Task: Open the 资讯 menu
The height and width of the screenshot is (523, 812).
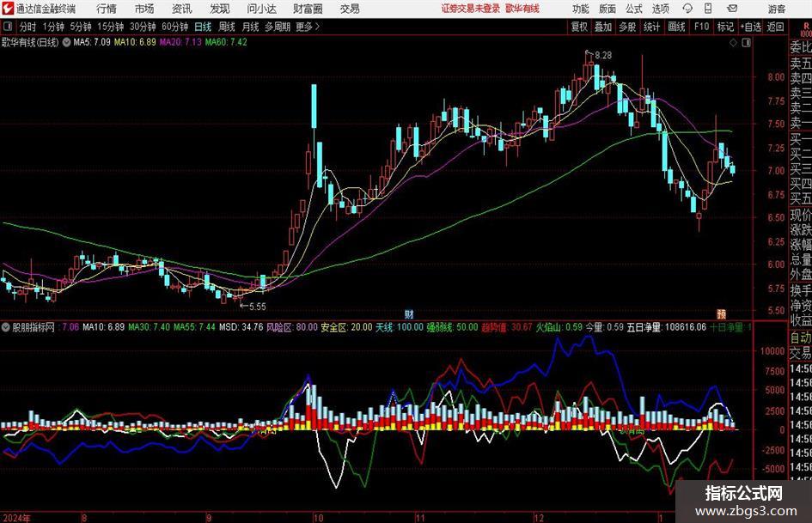Action: (182, 9)
